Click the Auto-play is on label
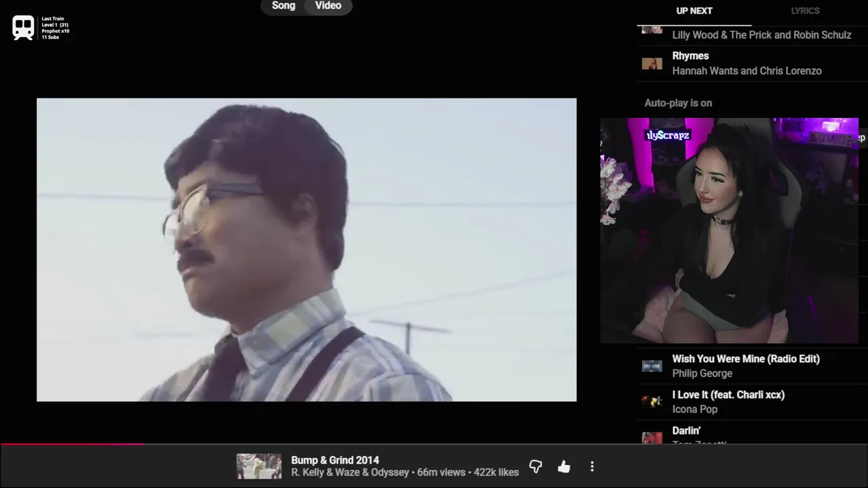This screenshot has width=868, height=488. [678, 103]
